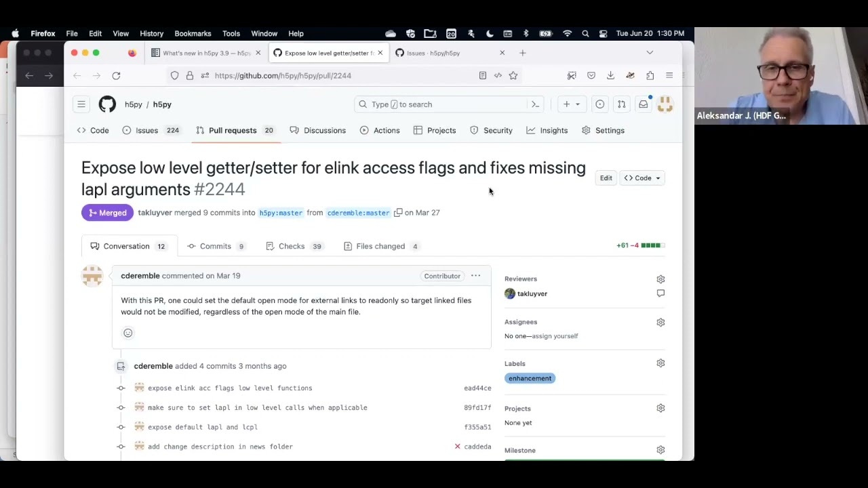Go to GitHub home via Octocat logo

(107, 104)
